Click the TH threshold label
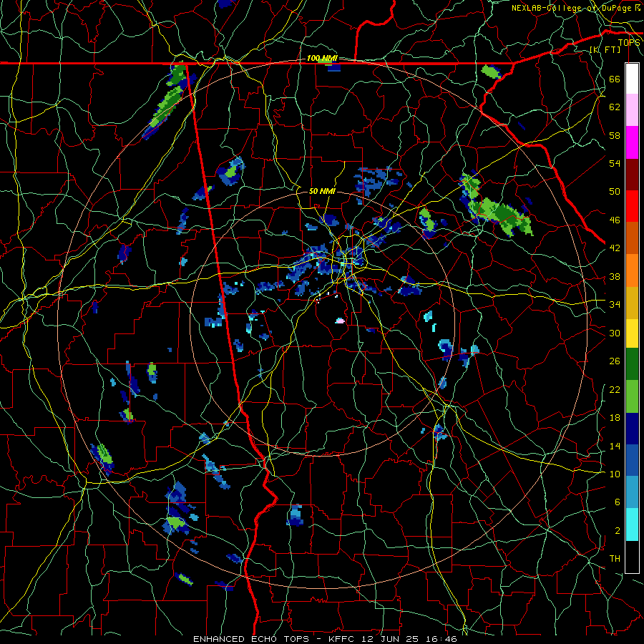This screenshot has width=644, height=644. [x=615, y=559]
